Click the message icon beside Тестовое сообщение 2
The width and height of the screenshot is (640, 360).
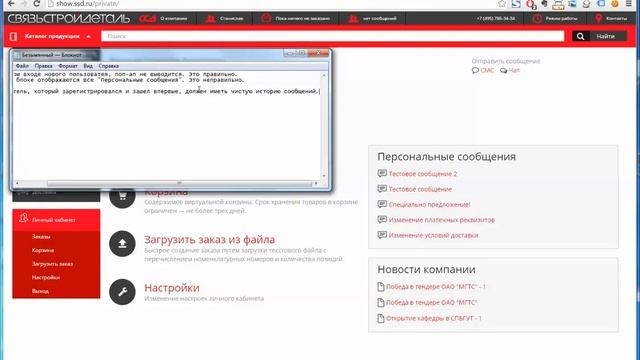[x=382, y=173]
